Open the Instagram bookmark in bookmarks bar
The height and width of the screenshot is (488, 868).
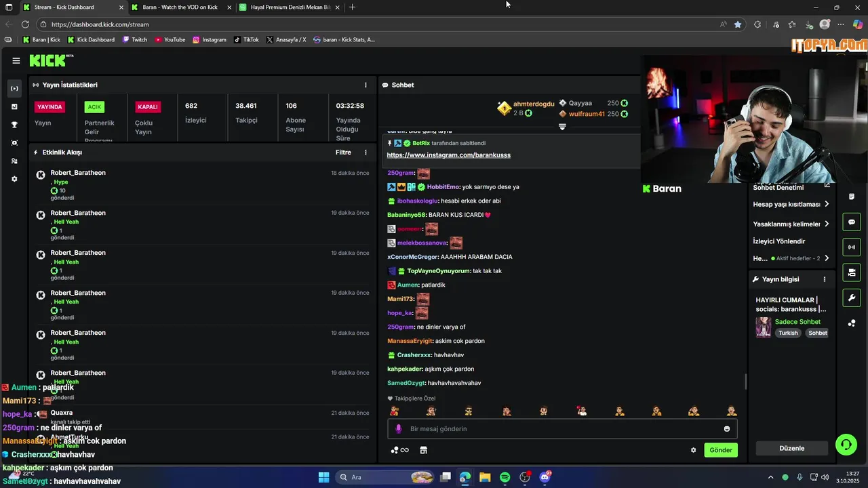tap(210, 40)
